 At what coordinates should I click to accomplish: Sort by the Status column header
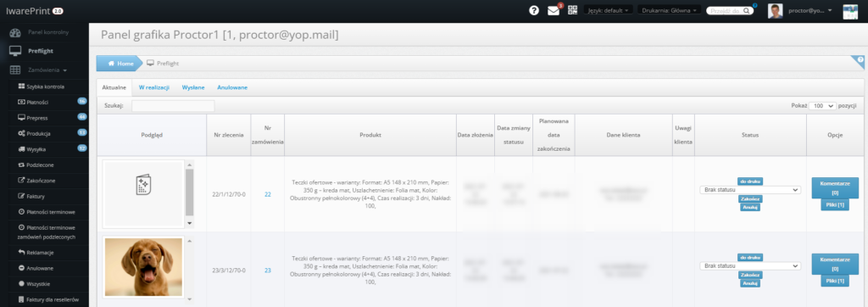[750, 135]
